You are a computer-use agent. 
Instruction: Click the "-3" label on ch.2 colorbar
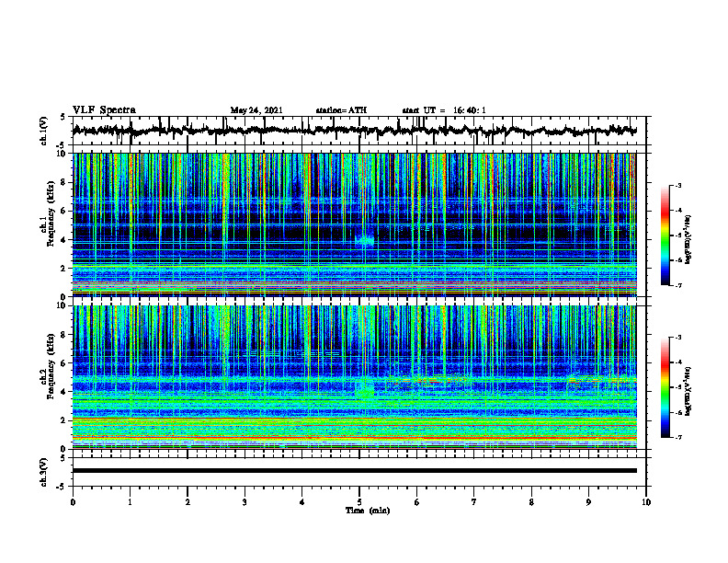pos(678,338)
